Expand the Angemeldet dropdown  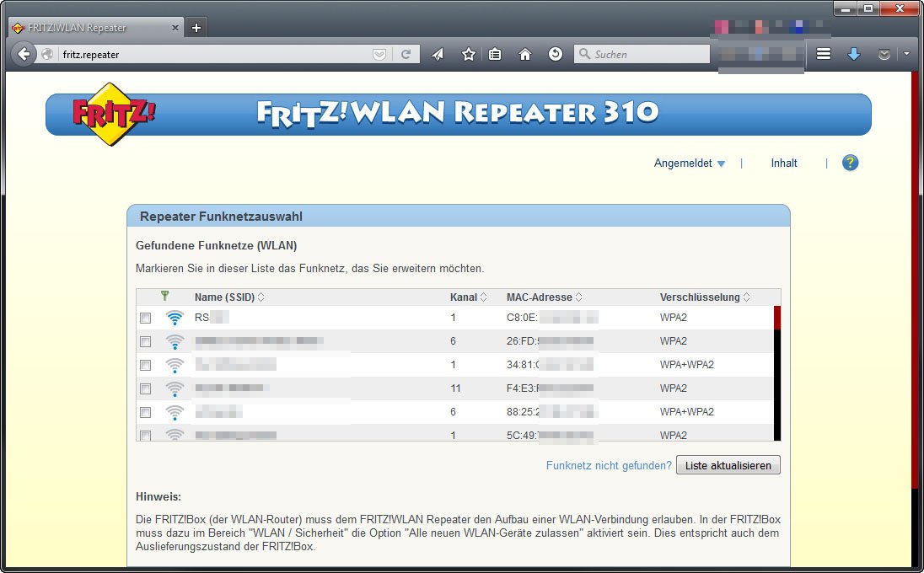pos(690,163)
